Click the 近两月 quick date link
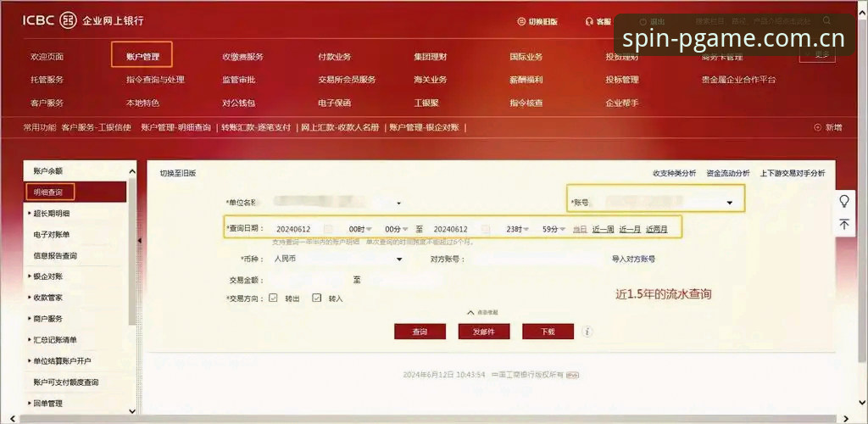Screen dimensions: 868x424 [657, 229]
